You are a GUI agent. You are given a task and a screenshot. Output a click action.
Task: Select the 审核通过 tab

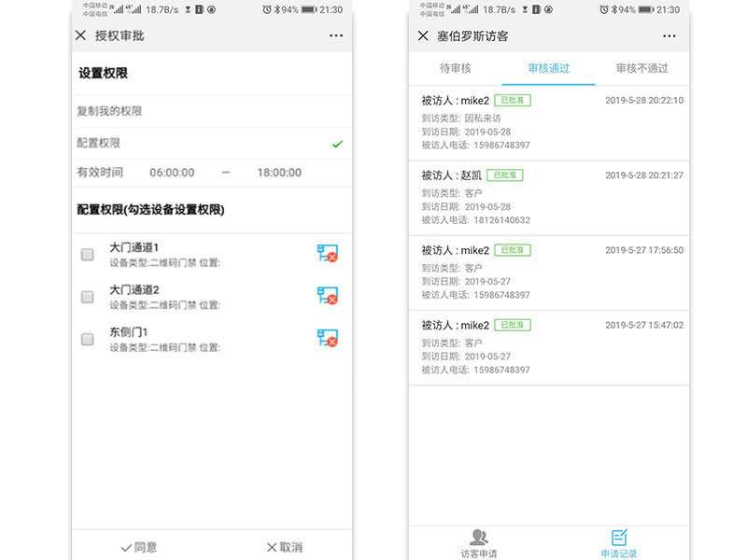(550, 68)
